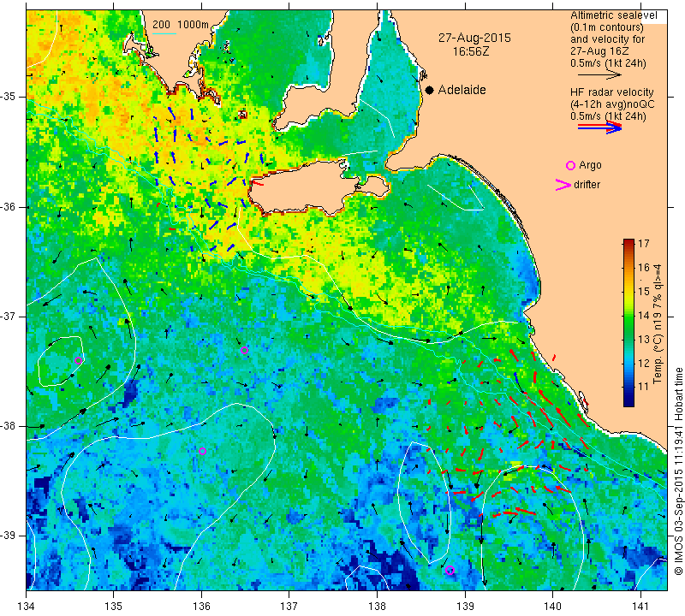
Task: Click the temperature color bar
Action: click(628, 323)
